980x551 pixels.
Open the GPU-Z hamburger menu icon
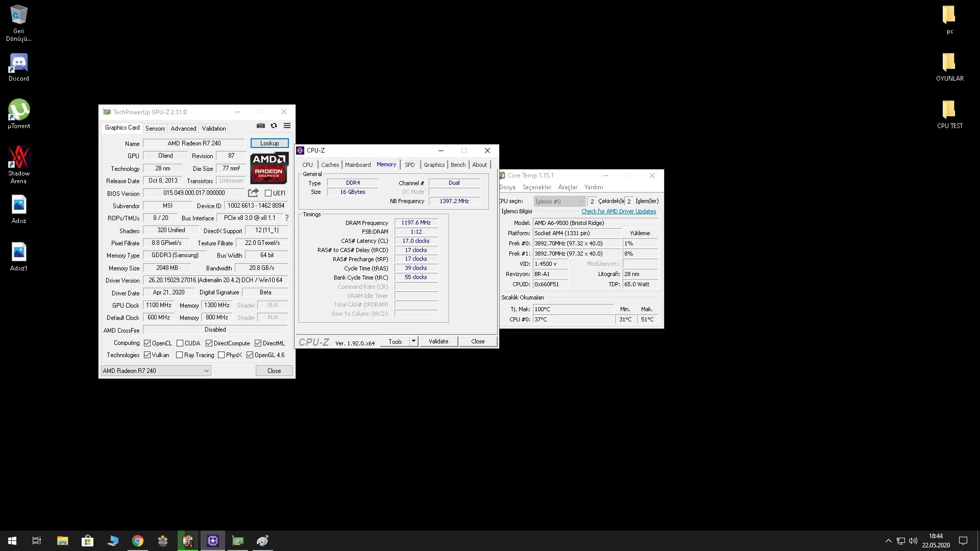tap(287, 126)
